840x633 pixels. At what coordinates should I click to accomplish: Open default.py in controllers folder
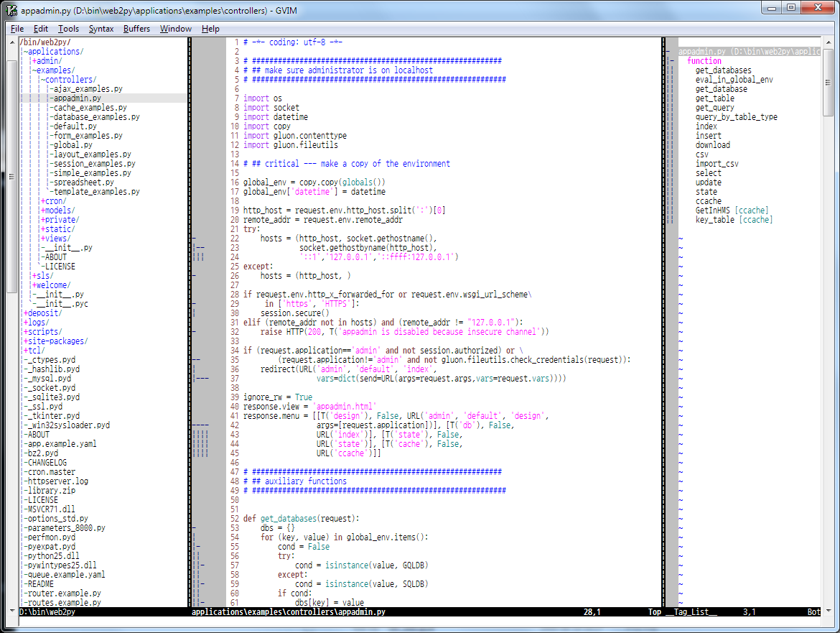pyautogui.click(x=75, y=126)
